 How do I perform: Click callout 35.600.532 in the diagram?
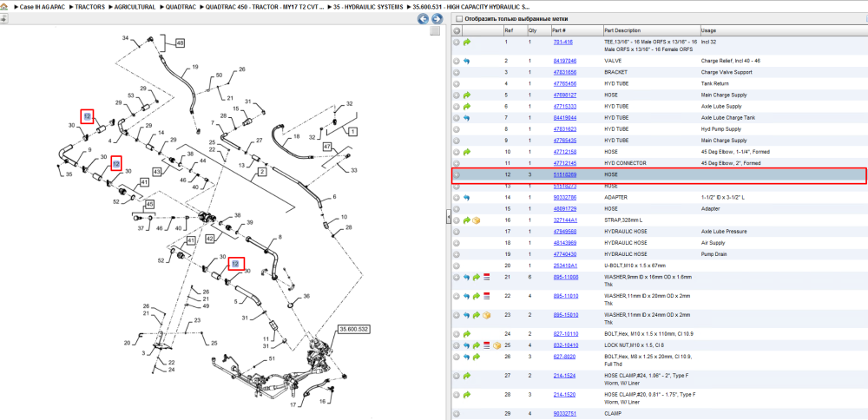coord(355,329)
